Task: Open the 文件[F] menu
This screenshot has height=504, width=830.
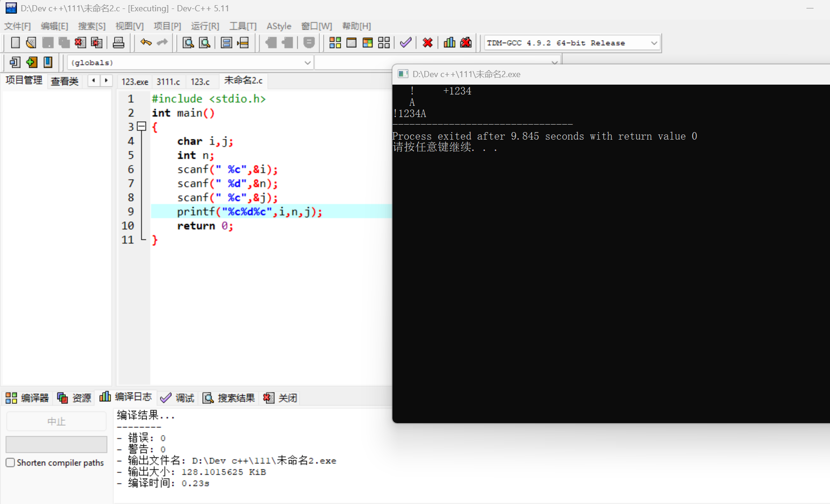Action: 17,26
